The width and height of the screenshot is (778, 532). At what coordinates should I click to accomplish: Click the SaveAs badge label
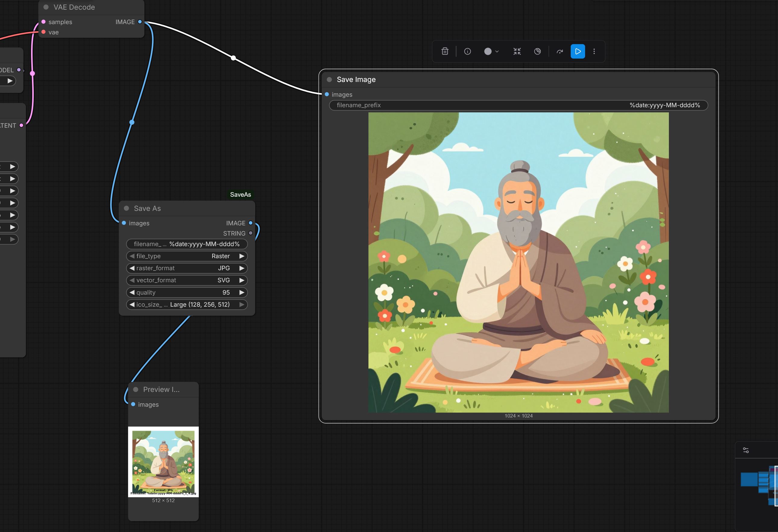tap(240, 194)
